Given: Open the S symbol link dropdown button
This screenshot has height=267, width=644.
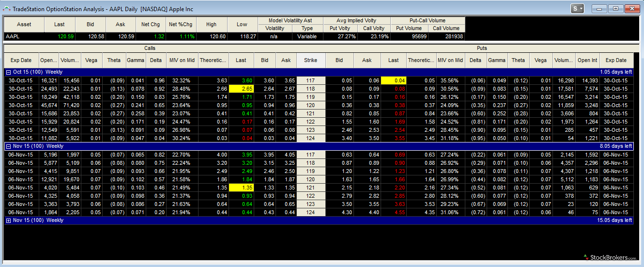Looking at the screenshot, I should pyautogui.click(x=578, y=8).
